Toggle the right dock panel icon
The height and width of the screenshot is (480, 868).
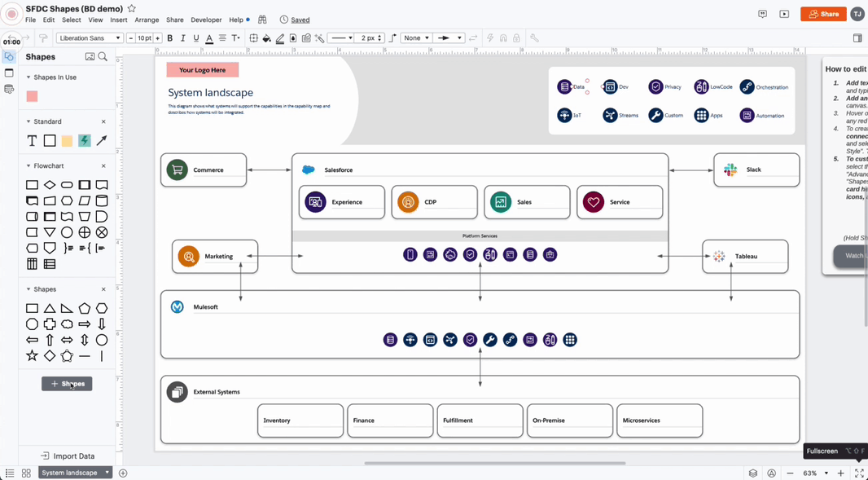click(857, 38)
